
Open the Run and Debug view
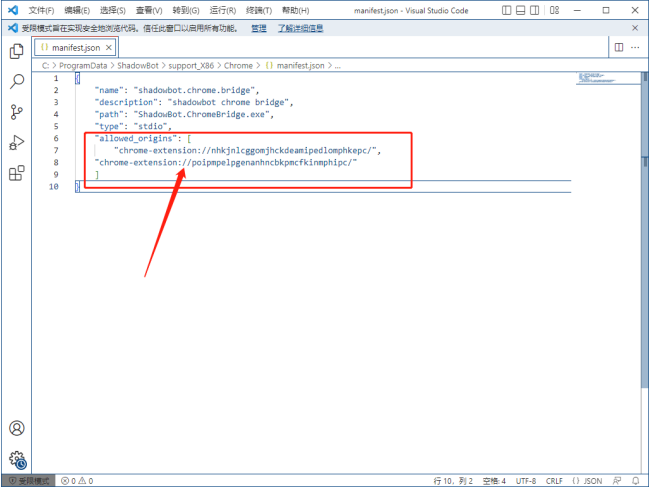coord(16,142)
